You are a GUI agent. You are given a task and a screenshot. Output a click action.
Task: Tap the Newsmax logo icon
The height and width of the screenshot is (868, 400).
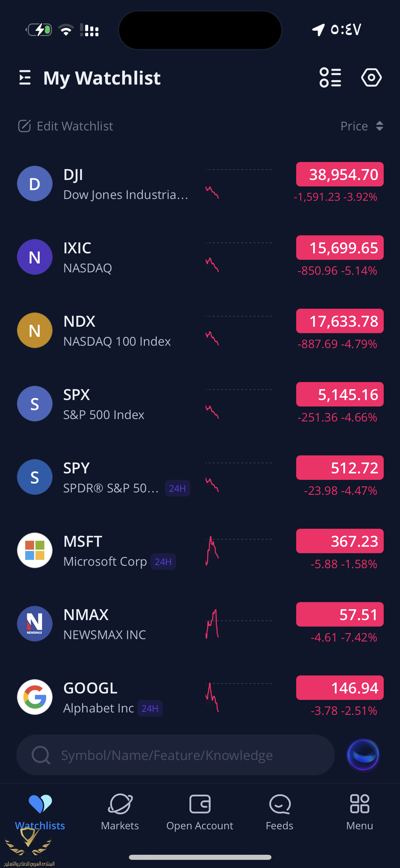click(35, 623)
